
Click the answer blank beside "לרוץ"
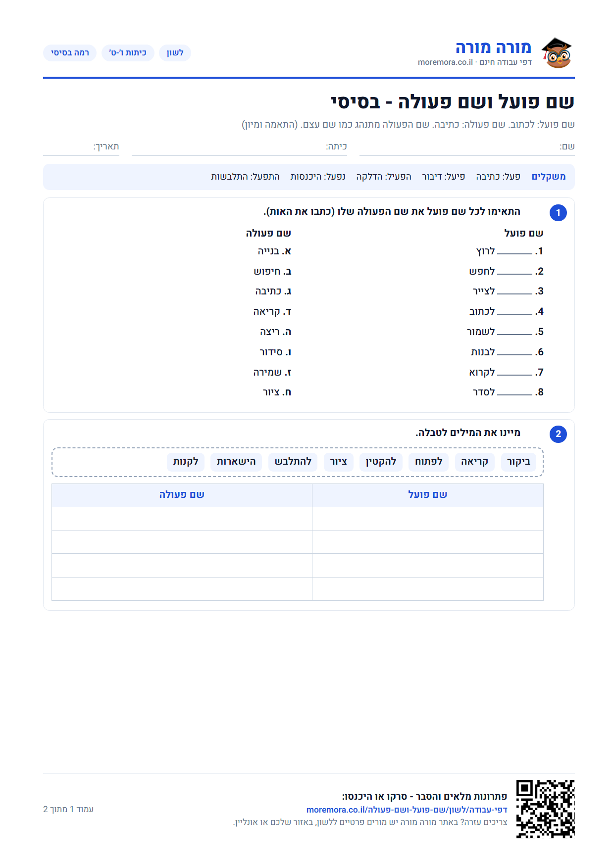[514, 252]
